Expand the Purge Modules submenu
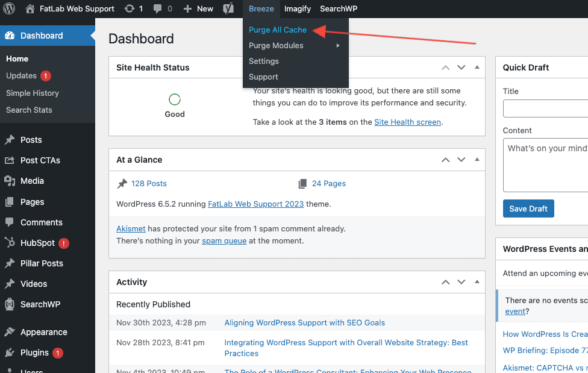Viewport: 588px width, 373px height. point(275,45)
